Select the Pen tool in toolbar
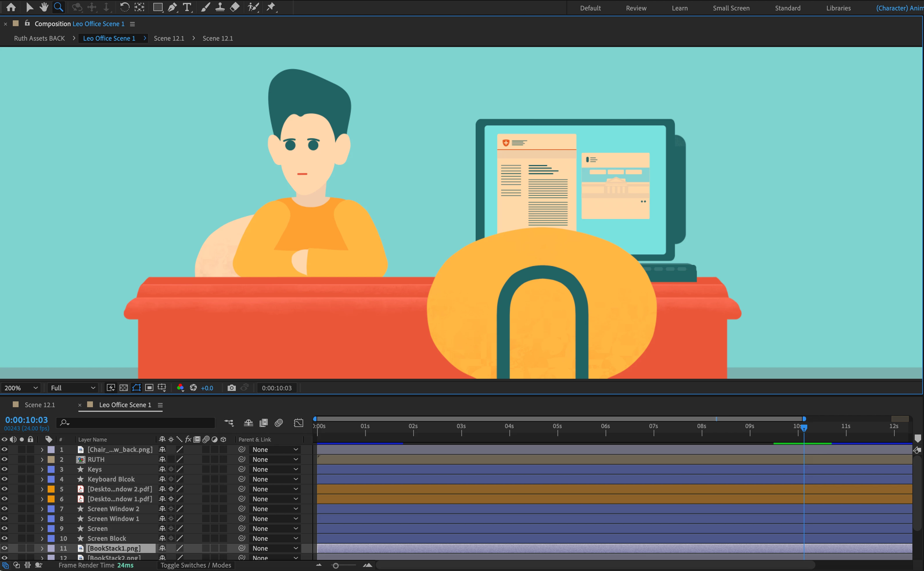924x571 pixels. tap(172, 7)
